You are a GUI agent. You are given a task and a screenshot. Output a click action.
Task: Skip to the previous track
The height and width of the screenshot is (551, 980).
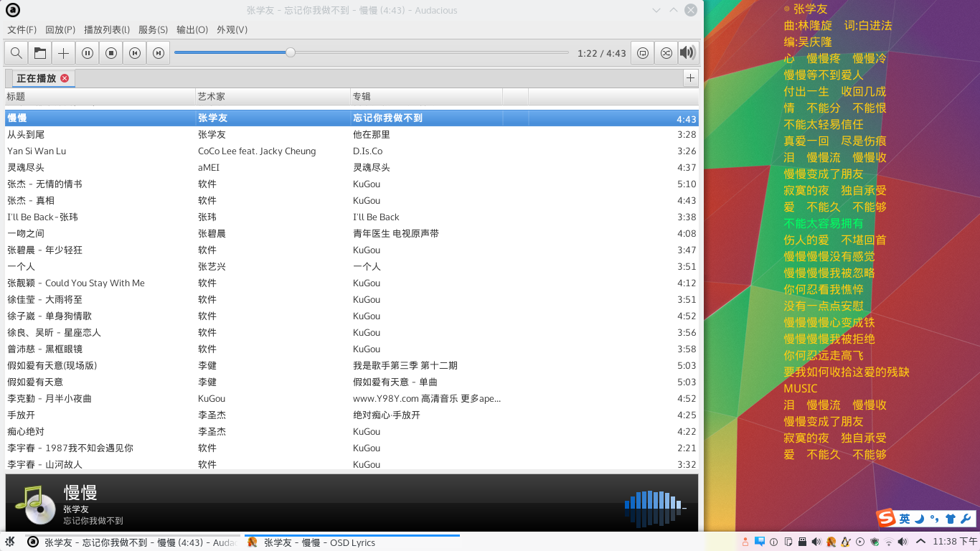(135, 53)
